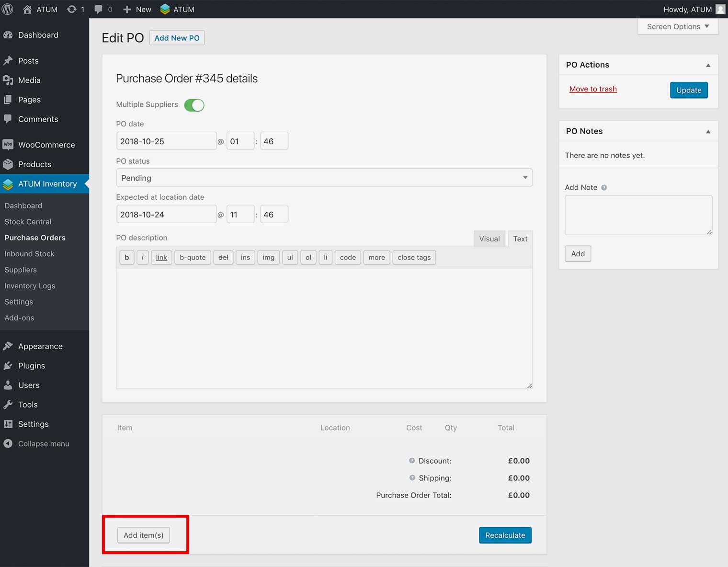Click the Add Note text area

[x=638, y=215]
